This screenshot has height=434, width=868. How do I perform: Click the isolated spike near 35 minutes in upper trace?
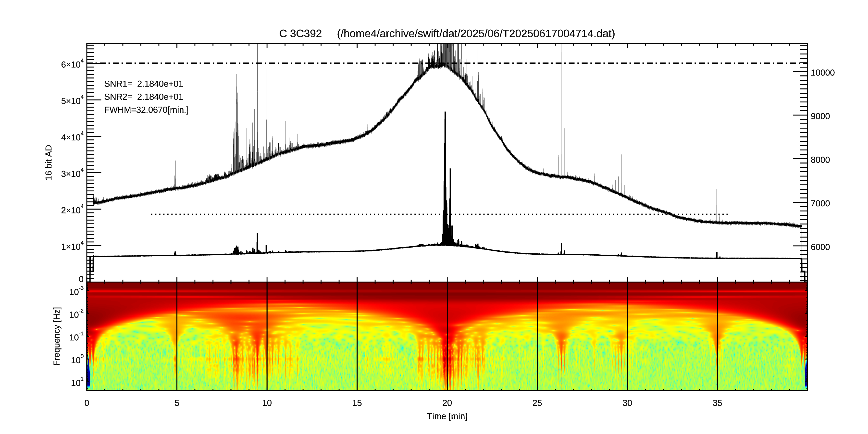pos(717,185)
